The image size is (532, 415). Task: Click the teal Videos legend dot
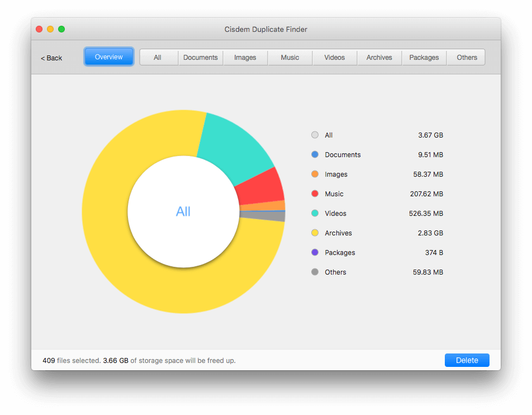tap(315, 213)
